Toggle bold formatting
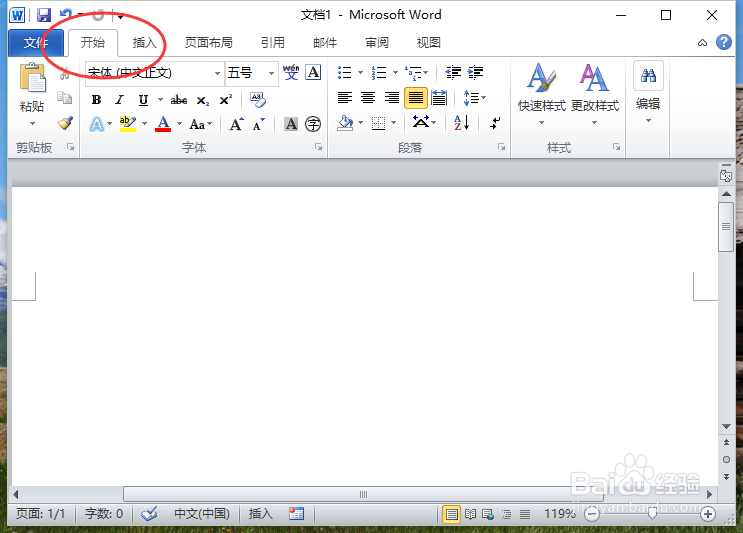 (97, 99)
